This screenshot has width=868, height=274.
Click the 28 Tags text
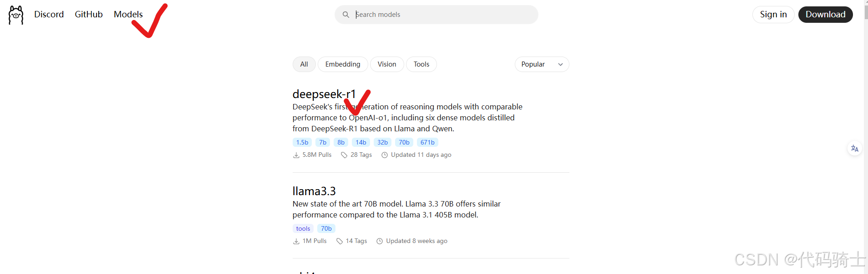(361, 155)
